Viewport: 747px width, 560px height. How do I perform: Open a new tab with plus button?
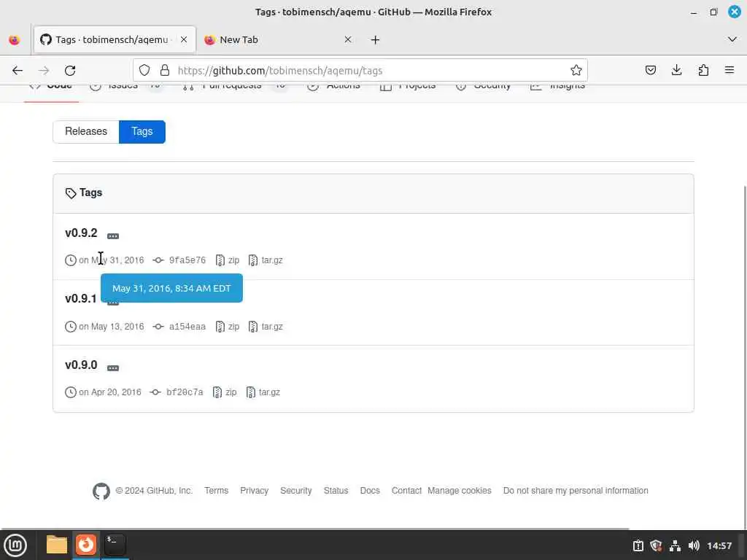[375, 40]
